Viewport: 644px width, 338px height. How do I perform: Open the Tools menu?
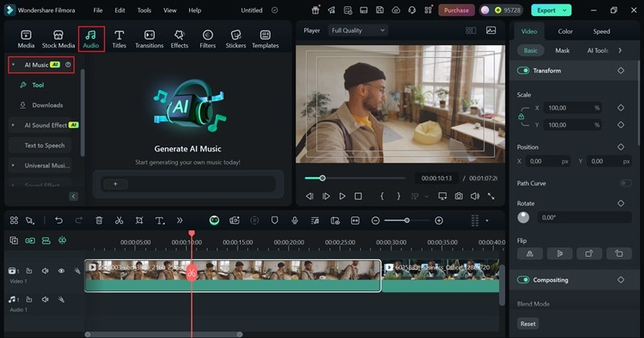tap(144, 10)
